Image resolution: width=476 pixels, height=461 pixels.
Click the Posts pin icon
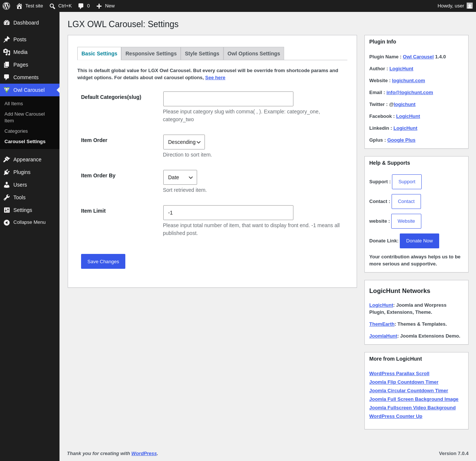pos(7,39)
